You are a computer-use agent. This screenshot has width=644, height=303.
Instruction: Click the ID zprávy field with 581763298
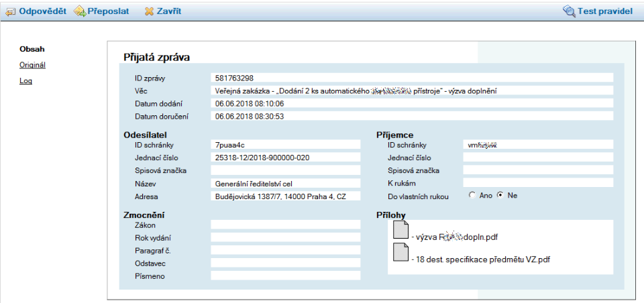tap(412, 78)
